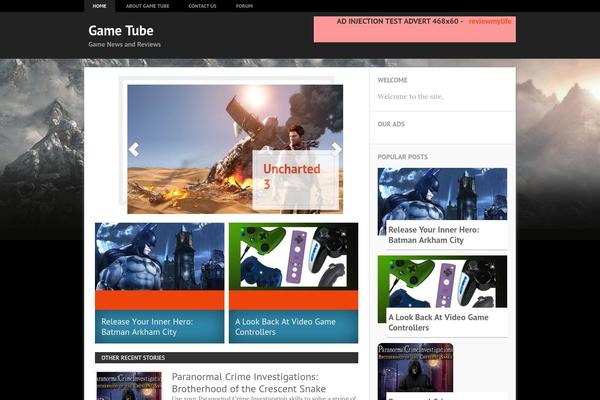The height and width of the screenshot is (400, 600).
Task: Open the blue Batman Arkham City title in the main grid
Action: point(147,327)
